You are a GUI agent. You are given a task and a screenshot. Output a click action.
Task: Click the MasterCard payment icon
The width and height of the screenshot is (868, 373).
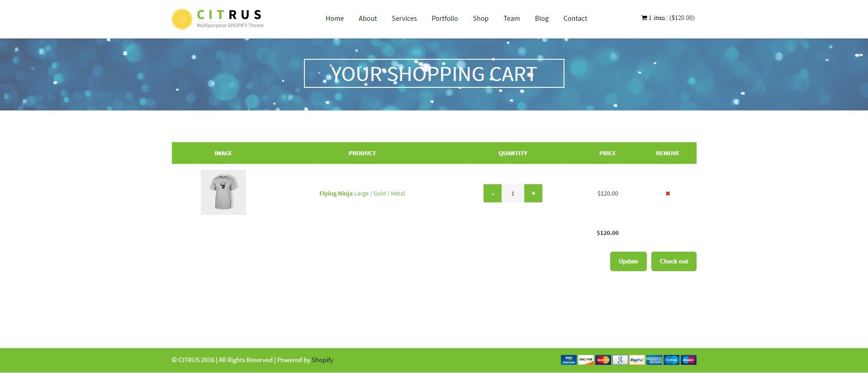point(603,360)
